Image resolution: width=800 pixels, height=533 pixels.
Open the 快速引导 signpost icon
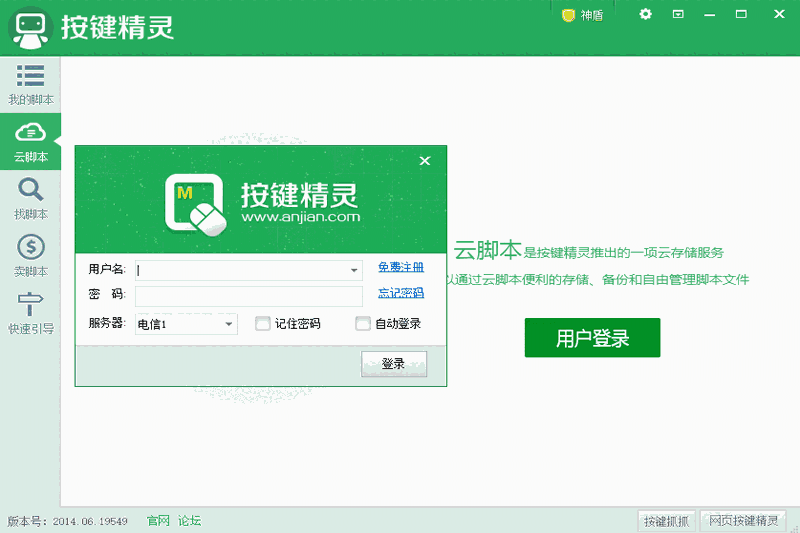click(31, 304)
